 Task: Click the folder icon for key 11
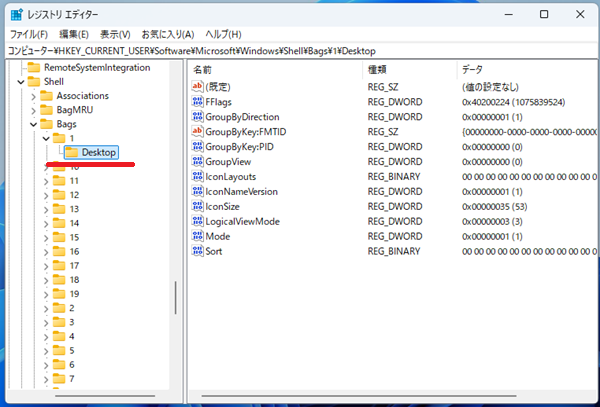(59, 181)
